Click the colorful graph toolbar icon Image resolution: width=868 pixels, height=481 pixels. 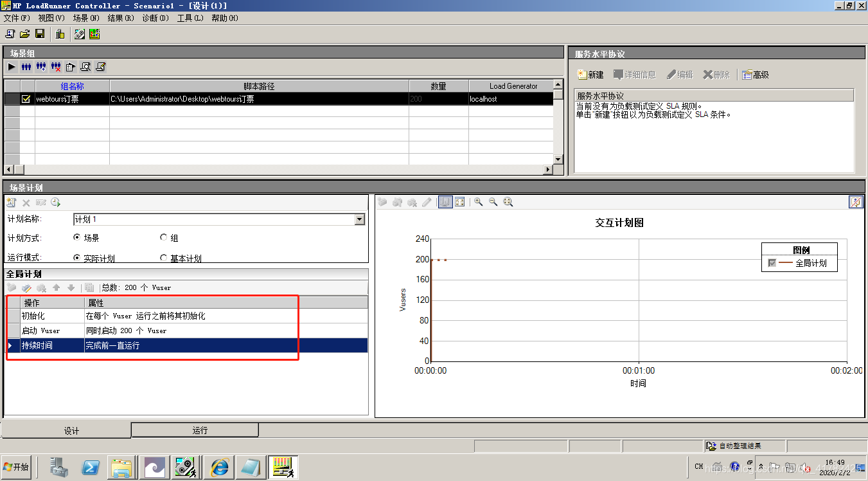(x=94, y=33)
